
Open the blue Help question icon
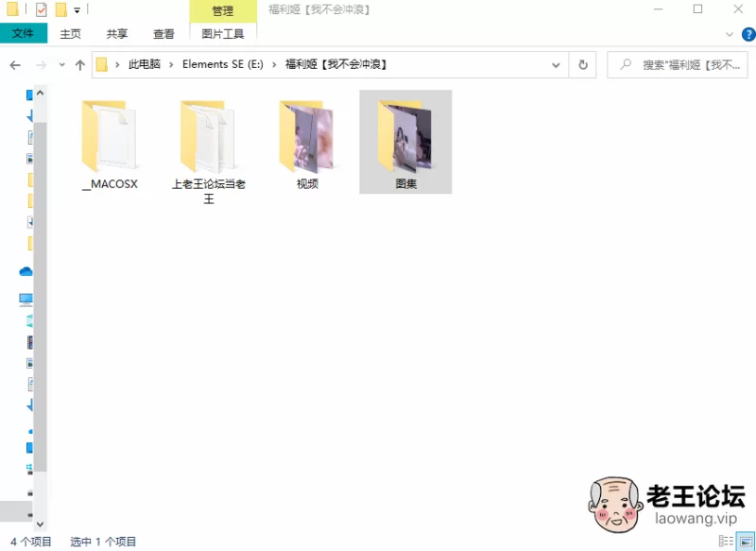coord(747,34)
